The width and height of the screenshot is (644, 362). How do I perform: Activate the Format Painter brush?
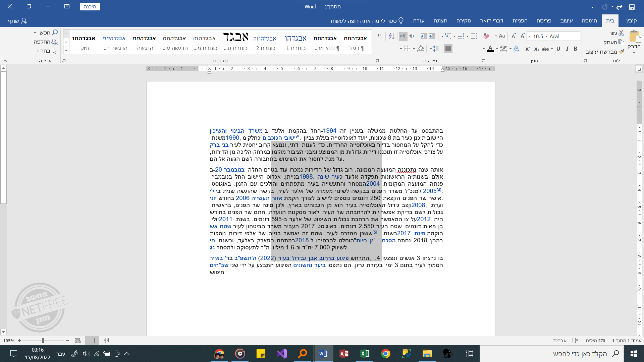point(621,52)
